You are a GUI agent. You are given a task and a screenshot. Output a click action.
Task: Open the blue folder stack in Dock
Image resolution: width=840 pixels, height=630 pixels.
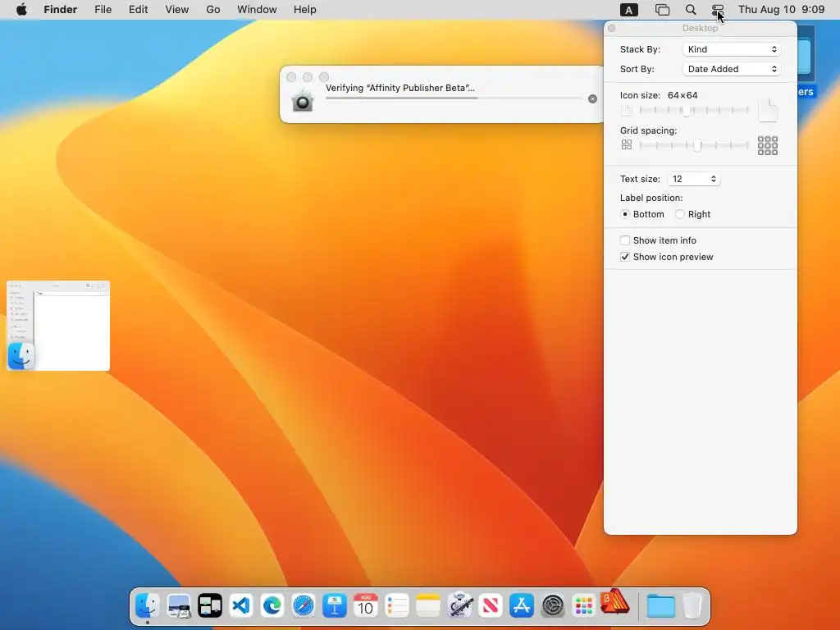[660, 606]
